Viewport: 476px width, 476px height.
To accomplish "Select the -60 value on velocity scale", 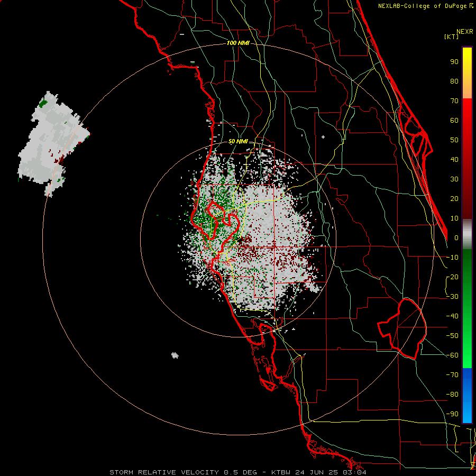I will 452,355.
